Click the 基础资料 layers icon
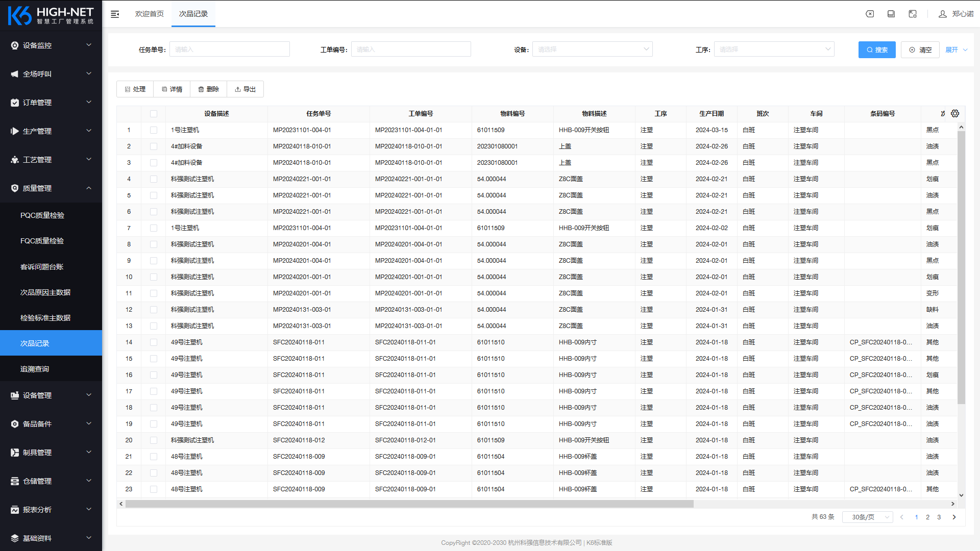 15,538
